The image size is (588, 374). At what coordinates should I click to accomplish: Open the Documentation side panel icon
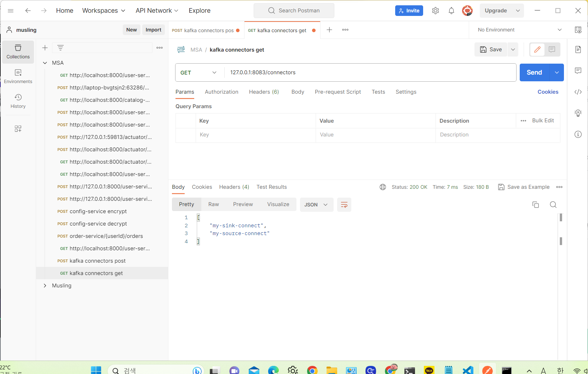(578, 49)
